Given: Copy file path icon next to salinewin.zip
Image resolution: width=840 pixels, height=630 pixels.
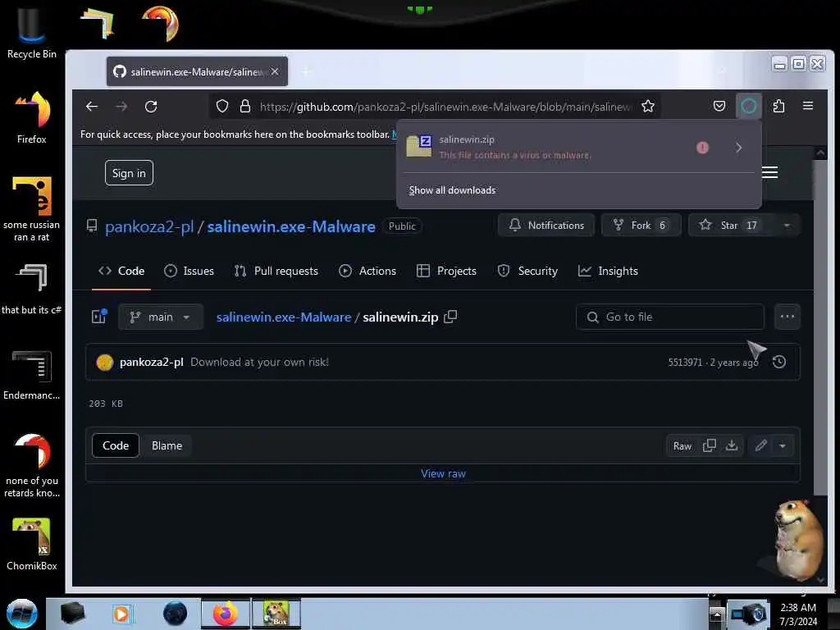Looking at the screenshot, I should (x=450, y=317).
